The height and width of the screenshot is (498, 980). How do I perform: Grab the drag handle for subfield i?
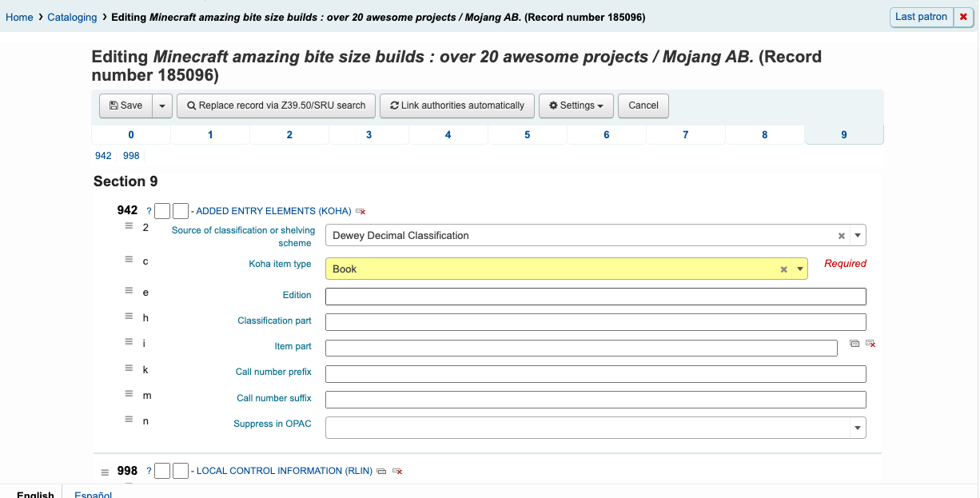(x=129, y=342)
